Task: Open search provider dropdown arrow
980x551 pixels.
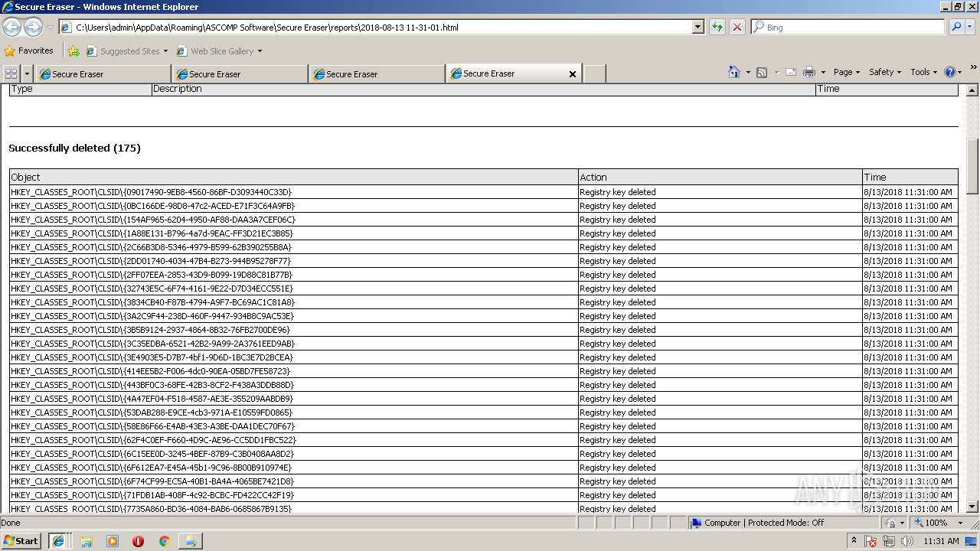Action: click(x=970, y=27)
